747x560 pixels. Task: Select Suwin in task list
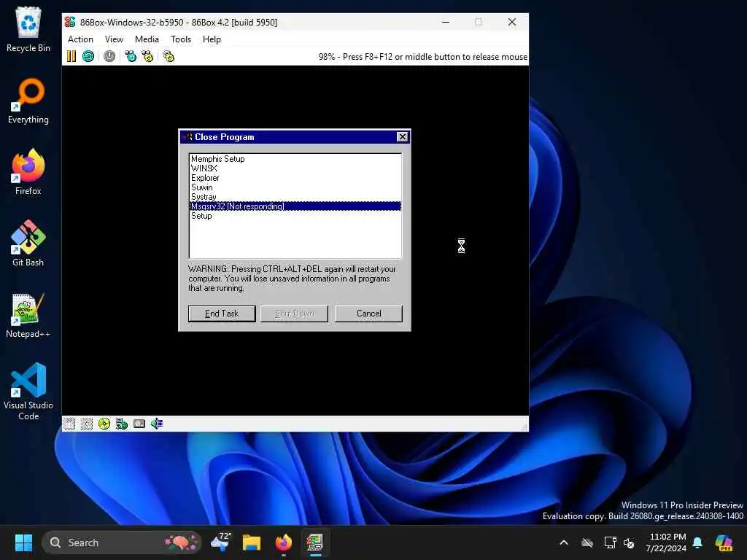[295, 187]
